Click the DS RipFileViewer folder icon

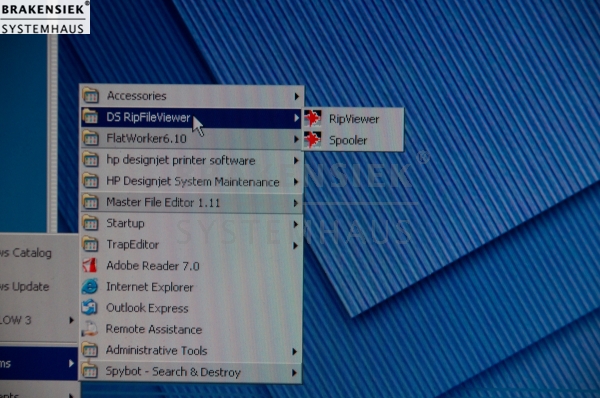(x=91, y=117)
